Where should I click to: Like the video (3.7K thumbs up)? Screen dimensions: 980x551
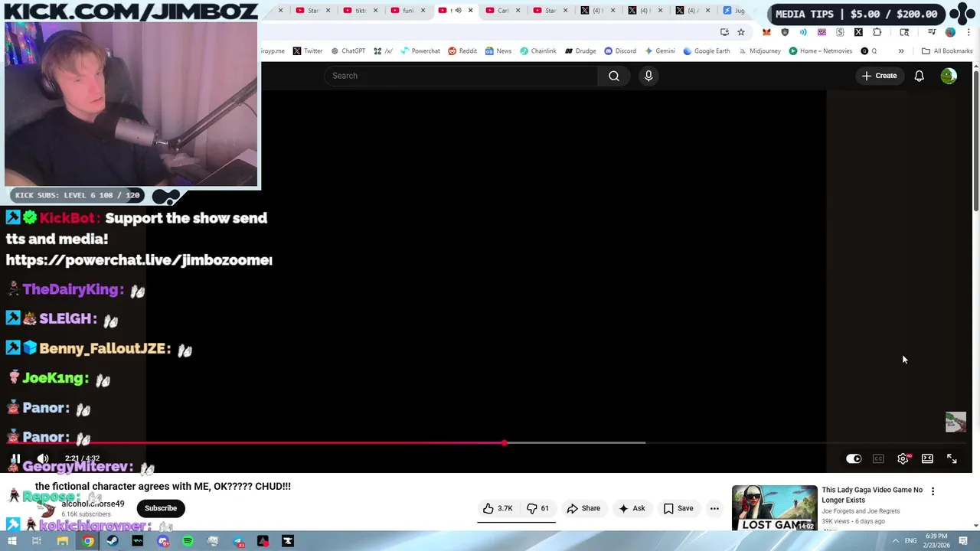click(x=498, y=508)
